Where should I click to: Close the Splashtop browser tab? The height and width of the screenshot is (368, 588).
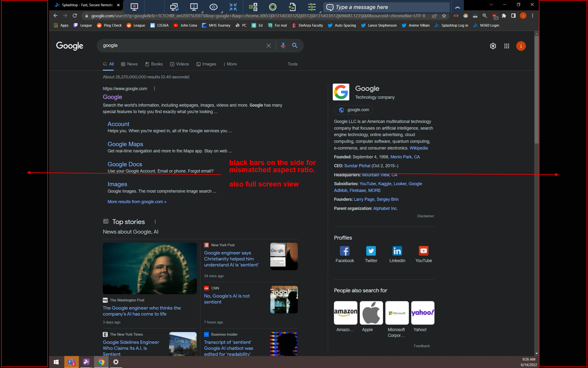click(118, 5)
